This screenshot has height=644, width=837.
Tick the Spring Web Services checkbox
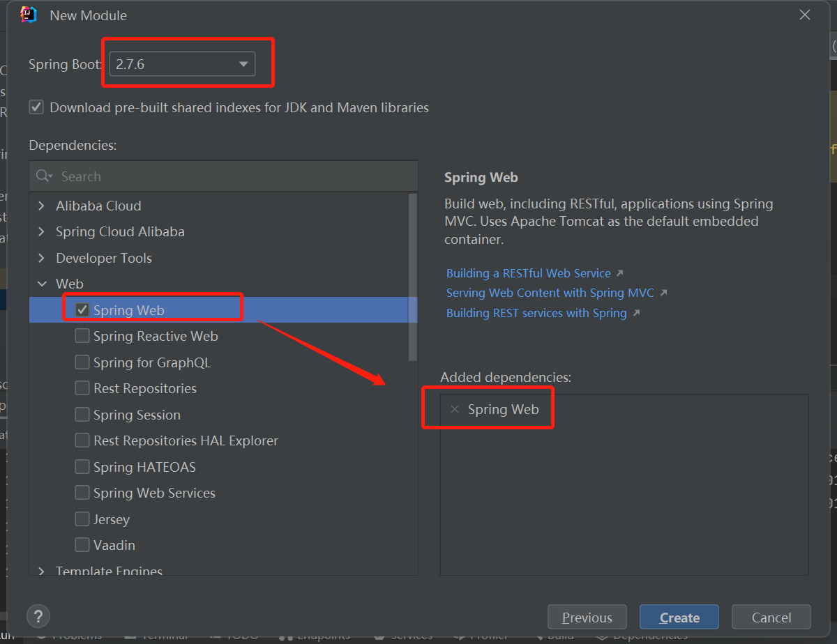coord(82,493)
